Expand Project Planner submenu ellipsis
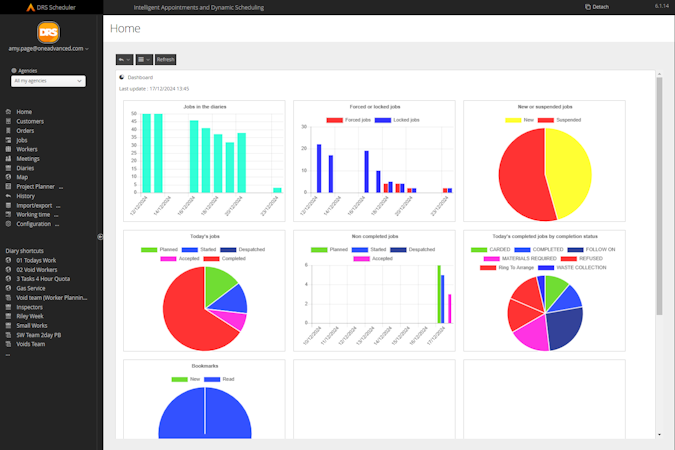The width and height of the screenshot is (675, 450). point(61,187)
